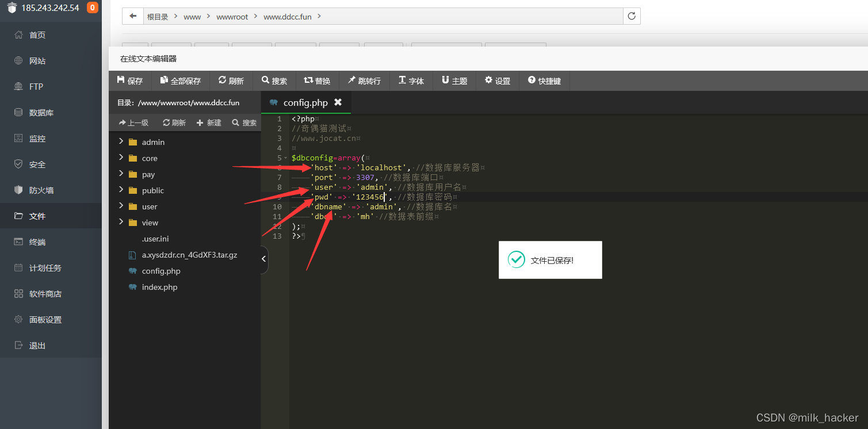Open 主题 theme settings
The height and width of the screenshot is (429, 868).
[454, 81]
